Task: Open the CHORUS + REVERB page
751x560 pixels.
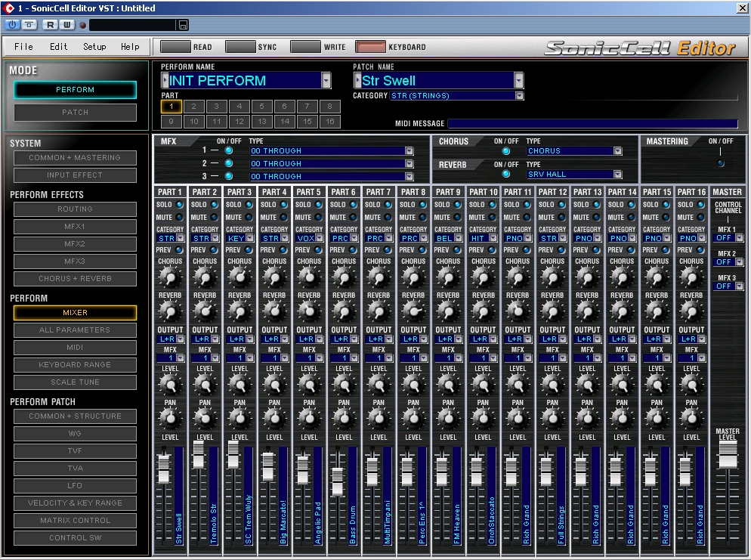Action: click(76, 278)
